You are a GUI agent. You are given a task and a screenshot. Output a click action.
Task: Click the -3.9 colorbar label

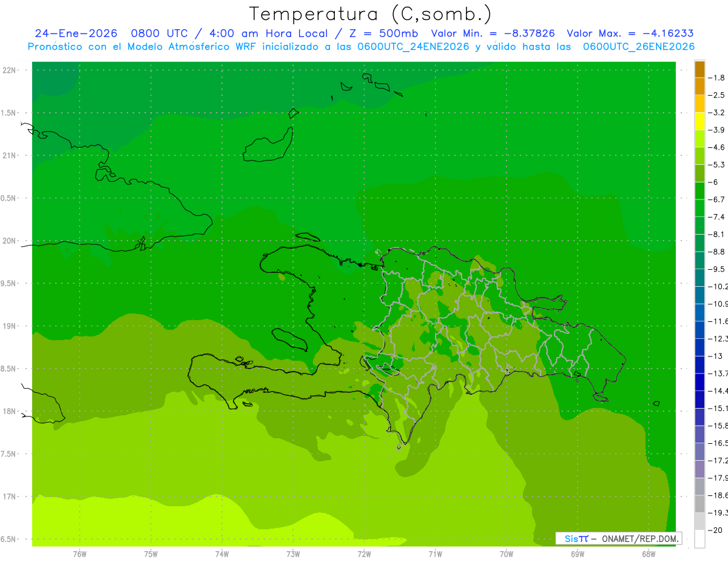click(x=717, y=130)
